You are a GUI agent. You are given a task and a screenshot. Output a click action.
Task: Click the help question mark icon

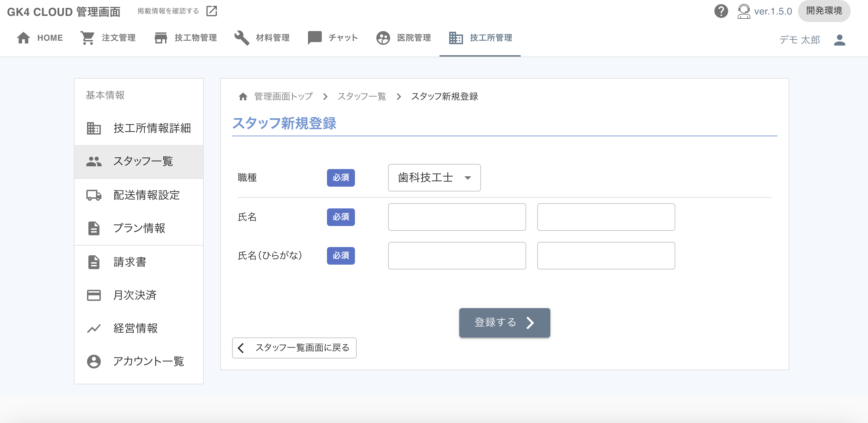(x=721, y=11)
